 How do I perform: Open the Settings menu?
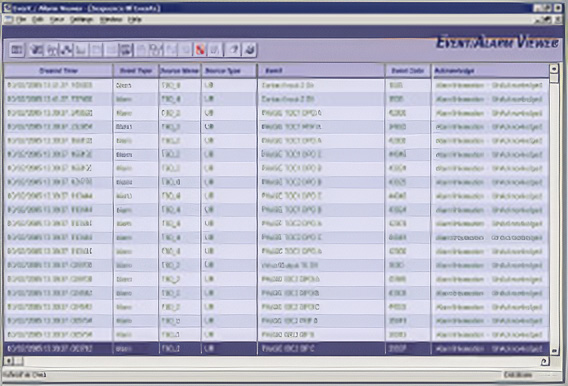pyautogui.click(x=82, y=20)
